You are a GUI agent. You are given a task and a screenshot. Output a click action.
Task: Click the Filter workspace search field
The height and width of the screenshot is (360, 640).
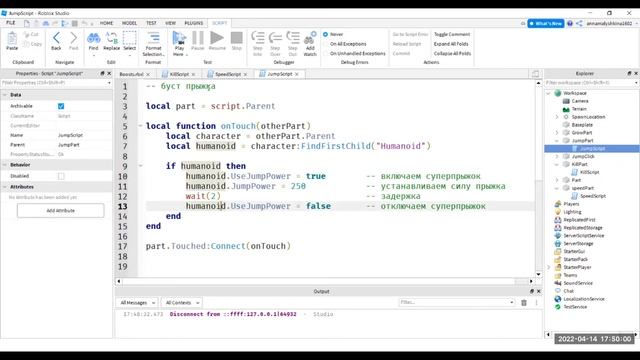click(590, 83)
